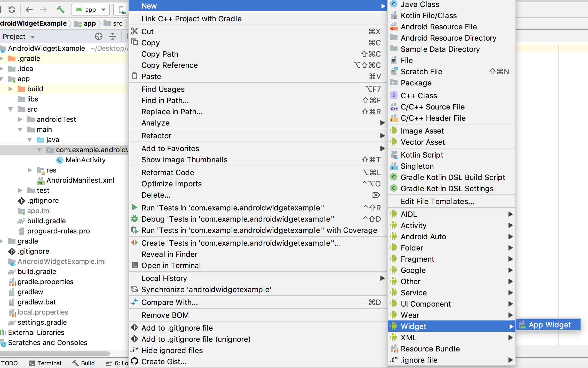
Task: Collapse the src folder in the project tree
Action: (x=10, y=109)
